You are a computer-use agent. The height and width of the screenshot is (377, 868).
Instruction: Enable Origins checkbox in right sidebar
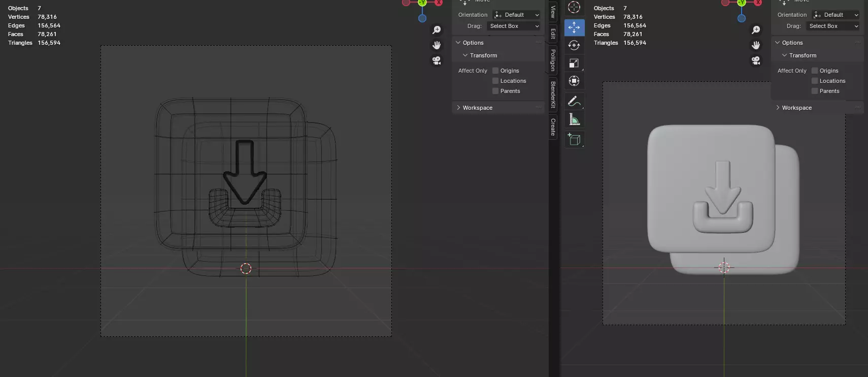point(815,71)
